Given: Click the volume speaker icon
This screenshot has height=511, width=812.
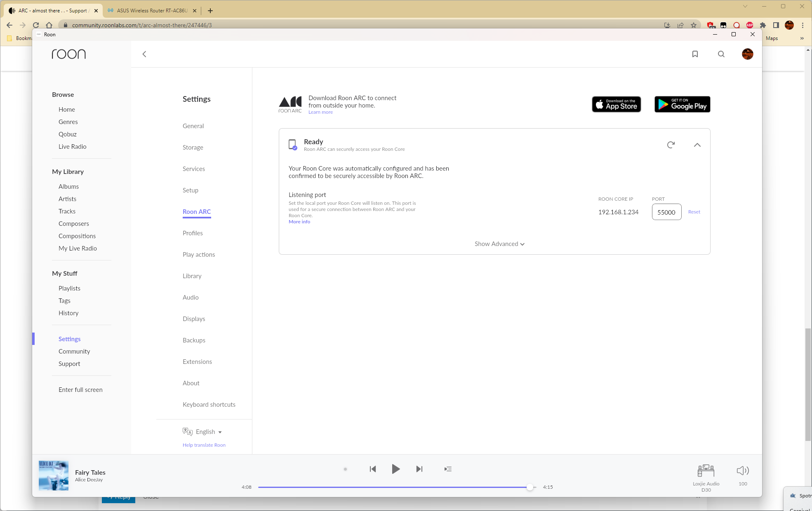Looking at the screenshot, I should [x=742, y=471].
